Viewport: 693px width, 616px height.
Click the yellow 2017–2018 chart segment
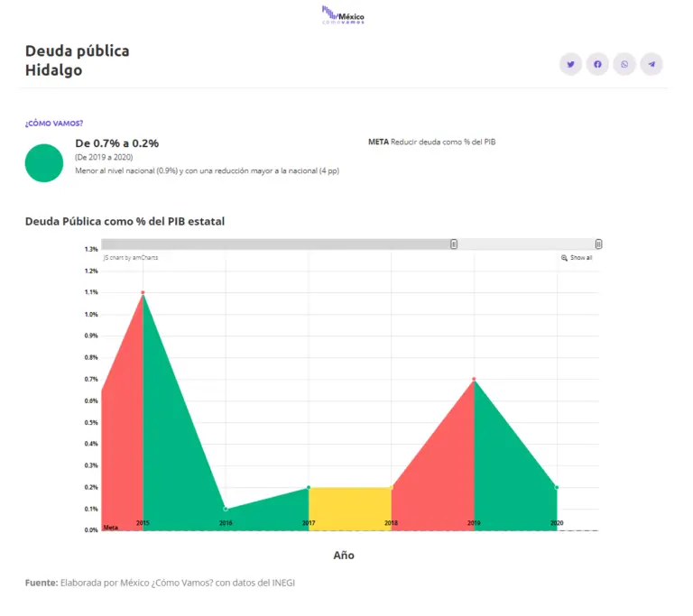tap(350, 507)
